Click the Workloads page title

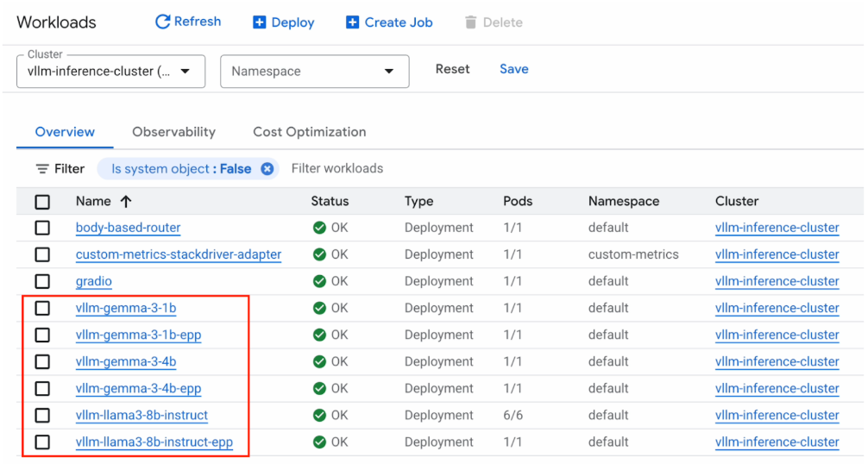coord(56,22)
